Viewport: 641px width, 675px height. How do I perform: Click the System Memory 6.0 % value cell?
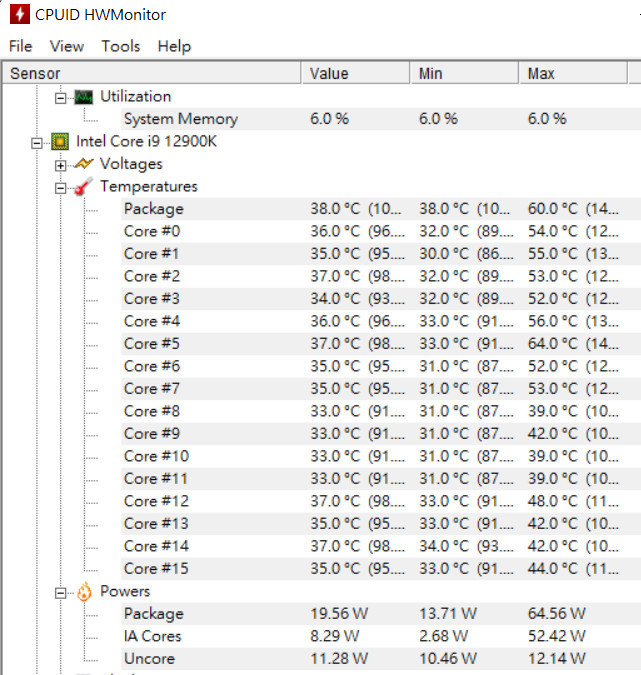pos(330,119)
